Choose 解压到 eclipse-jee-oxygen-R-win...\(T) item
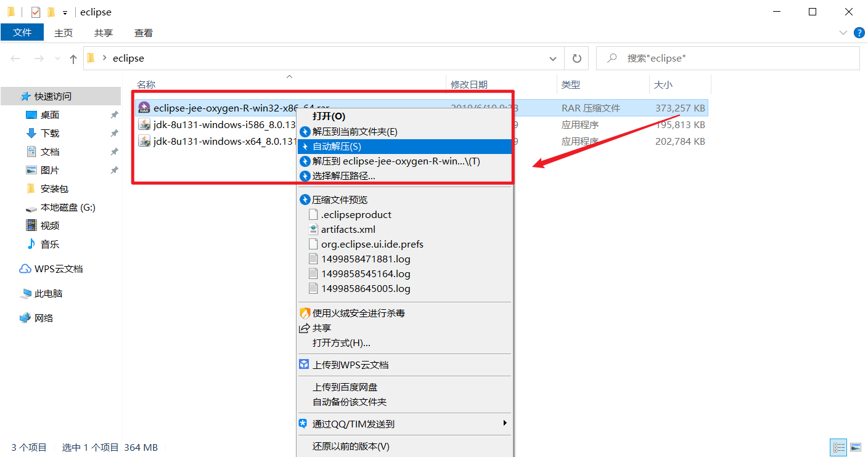868x457 pixels. click(404, 161)
